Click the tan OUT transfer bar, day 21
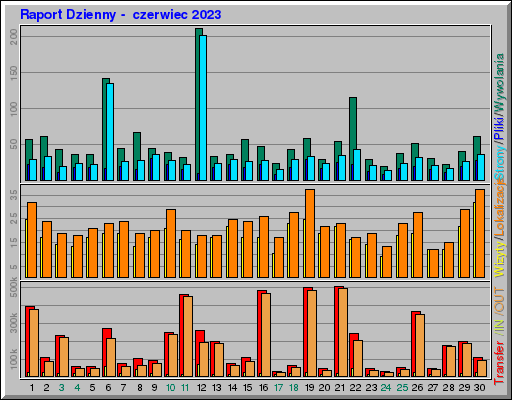This screenshot has width=512, height=400. coord(343,333)
